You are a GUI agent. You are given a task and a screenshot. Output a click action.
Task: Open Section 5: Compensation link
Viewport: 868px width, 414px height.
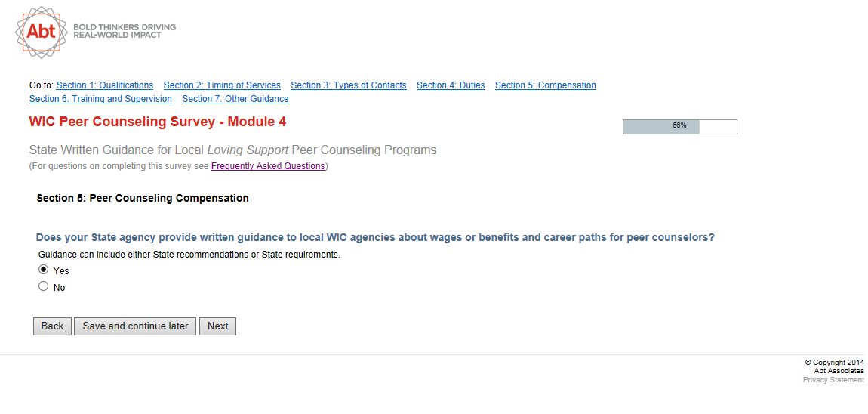[x=545, y=85]
